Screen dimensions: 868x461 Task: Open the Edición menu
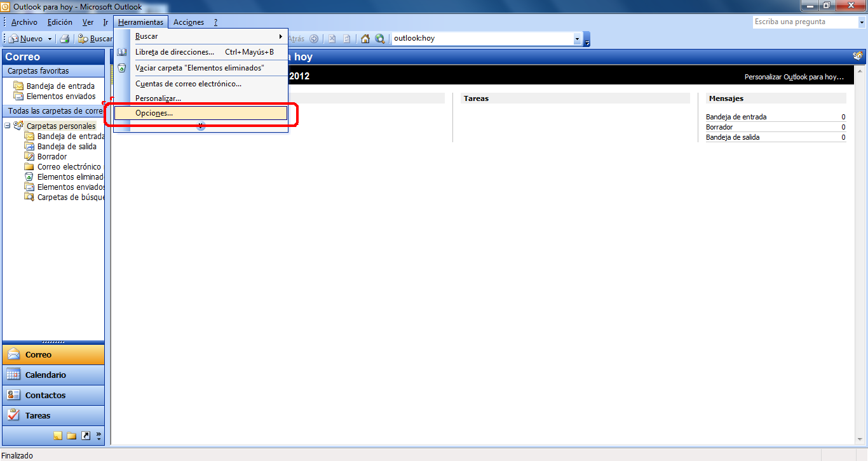pos(60,22)
